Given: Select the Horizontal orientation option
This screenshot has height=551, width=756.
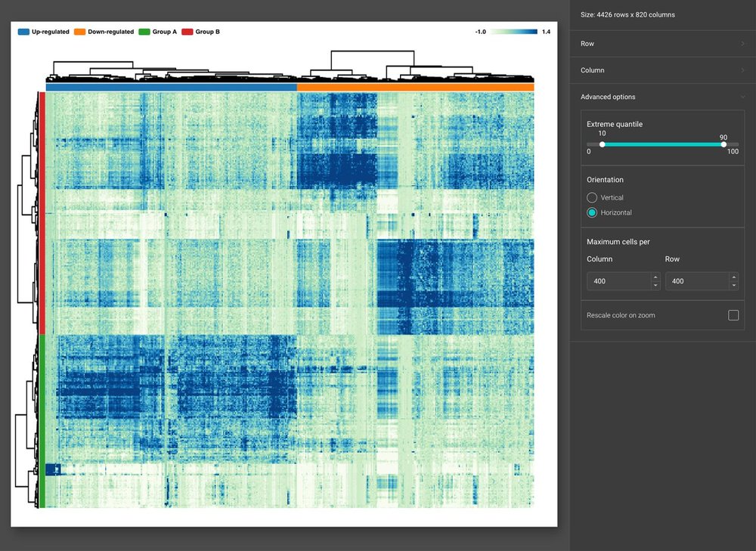Looking at the screenshot, I should tap(590, 212).
